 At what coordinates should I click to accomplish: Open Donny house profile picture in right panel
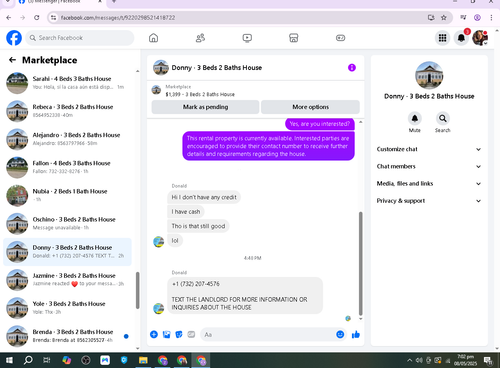coord(429,75)
